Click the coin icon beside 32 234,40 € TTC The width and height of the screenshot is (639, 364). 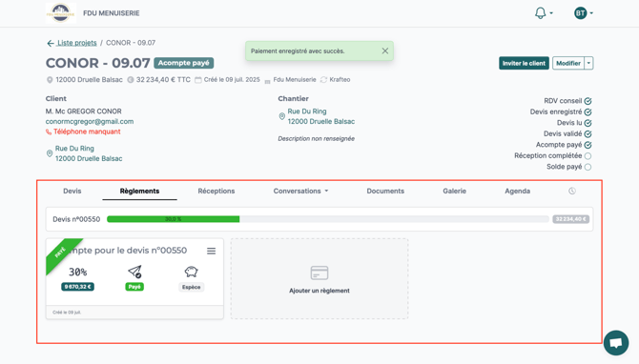(x=131, y=80)
